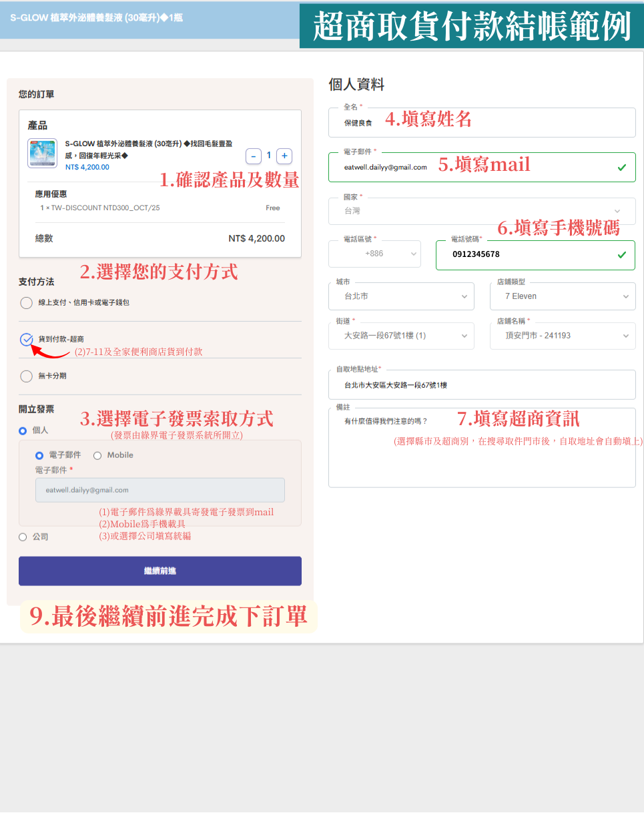
Task: Click the 電話號碼 phone number field
Action: [535, 255]
